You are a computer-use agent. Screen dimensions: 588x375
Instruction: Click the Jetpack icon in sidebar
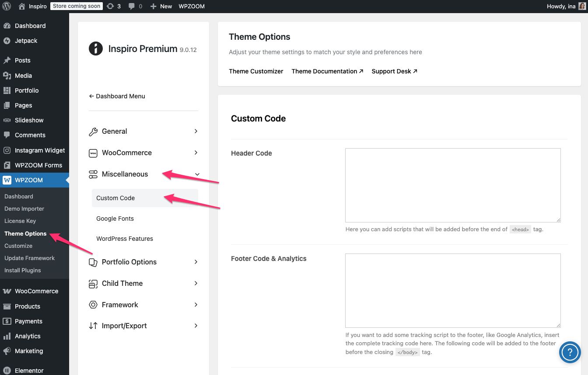click(x=7, y=41)
